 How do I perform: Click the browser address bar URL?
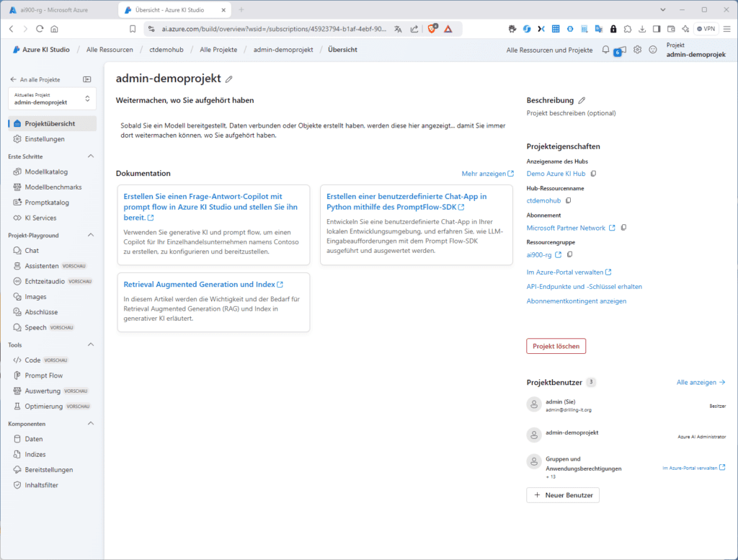pos(274,29)
